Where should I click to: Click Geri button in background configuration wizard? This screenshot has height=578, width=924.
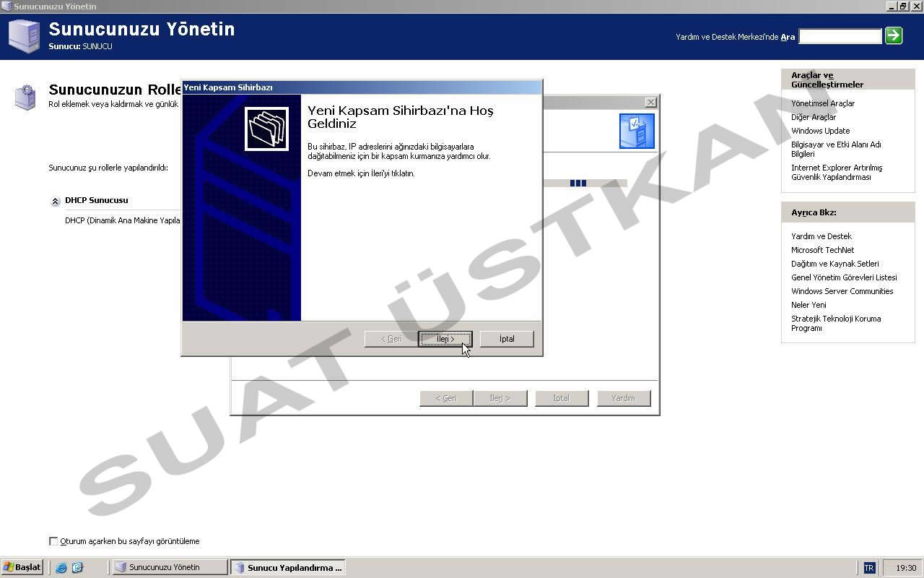point(446,398)
